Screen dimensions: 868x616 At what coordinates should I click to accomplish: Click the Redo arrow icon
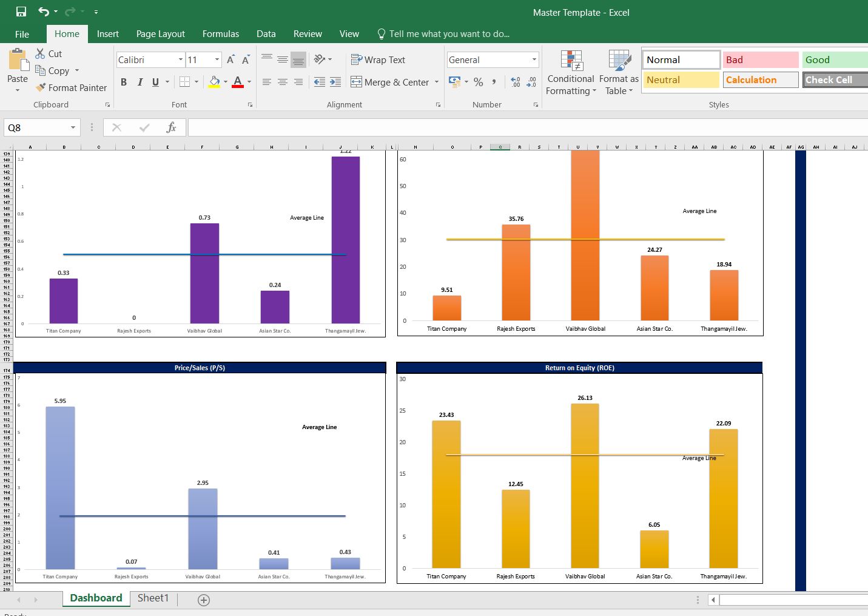[x=70, y=12]
